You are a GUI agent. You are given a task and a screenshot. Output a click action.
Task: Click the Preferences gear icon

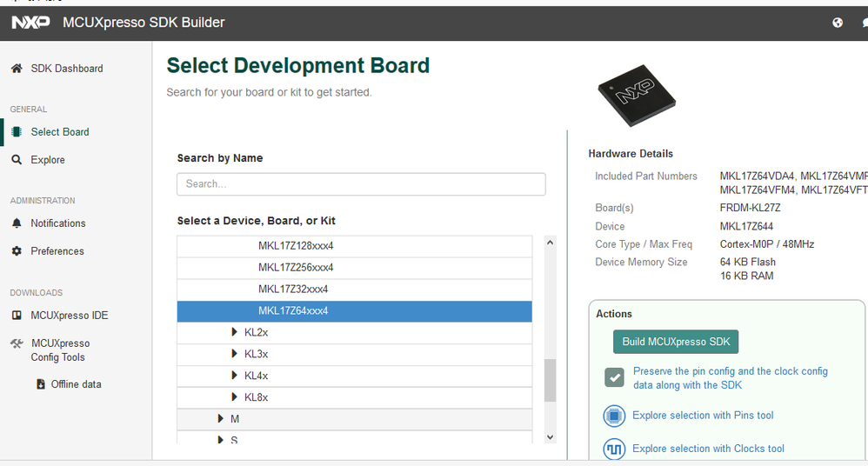[17, 250]
